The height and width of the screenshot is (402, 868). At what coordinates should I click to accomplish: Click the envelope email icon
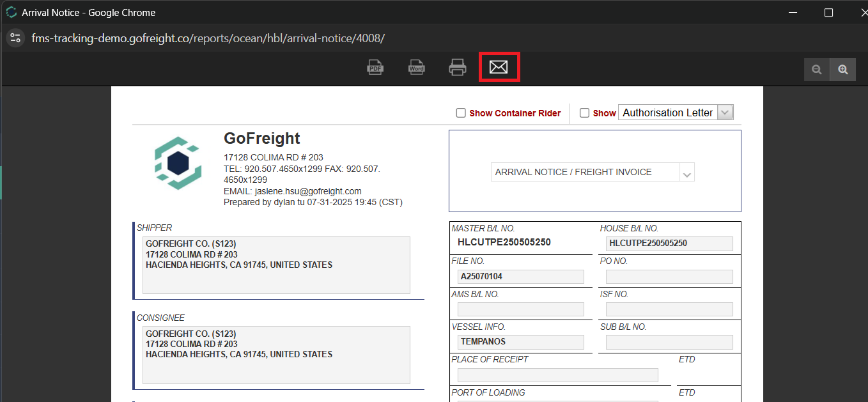(x=499, y=67)
